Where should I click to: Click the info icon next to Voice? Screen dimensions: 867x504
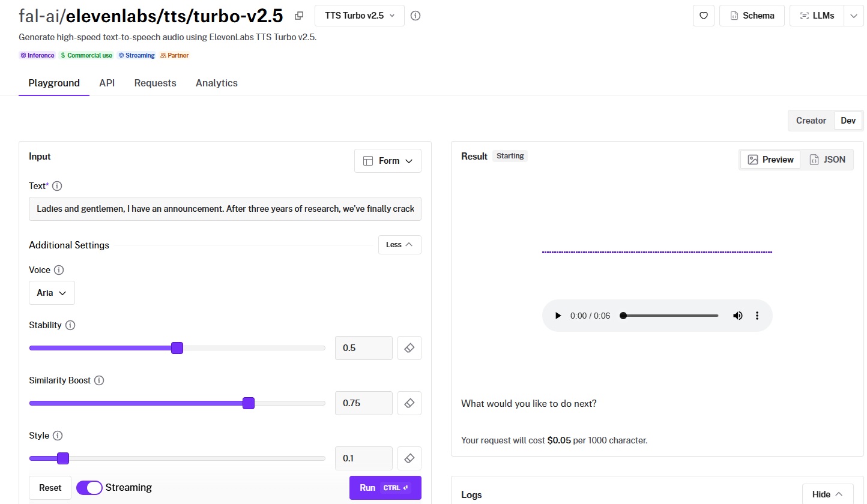[x=59, y=270]
